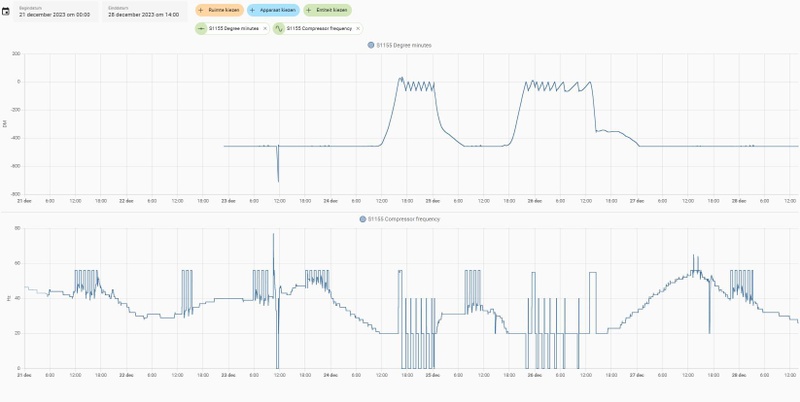The image size is (800, 402).
Task: Click plus icon on Entiteit kiezen
Action: point(309,10)
